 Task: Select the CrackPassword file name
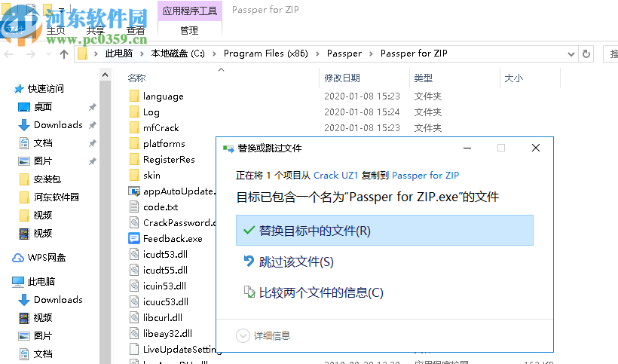pos(179,222)
